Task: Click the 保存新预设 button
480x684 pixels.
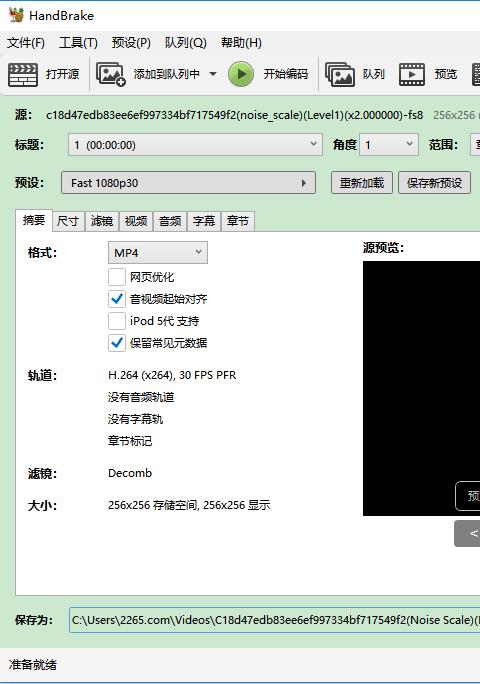Action: coord(434,183)
